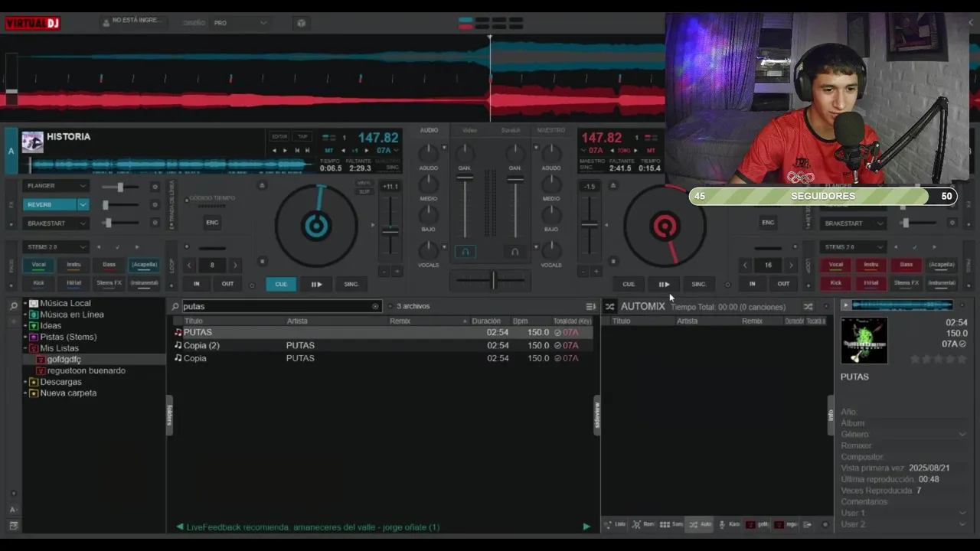Toggle left channel headphone cue button
This screenshot has height=551, width=980.
(465, 251)
